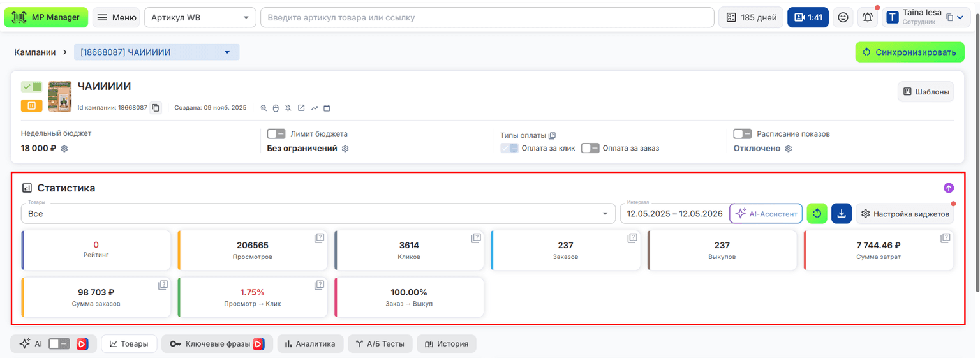980x358 pixels.
Task: Click the Выкупов value 237
Action: [x=722, y=245]
